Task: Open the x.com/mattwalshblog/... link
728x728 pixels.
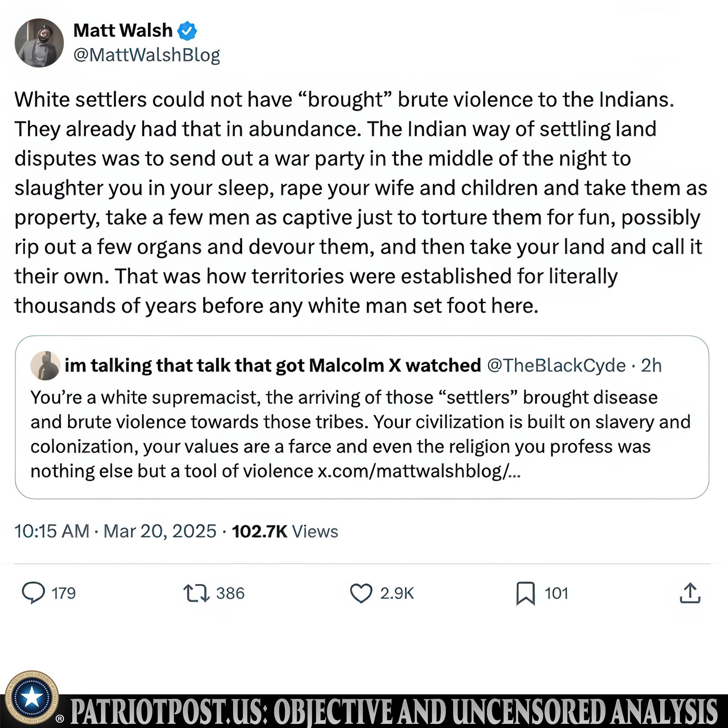Action: pyautogui.click(x=419, y=471)
